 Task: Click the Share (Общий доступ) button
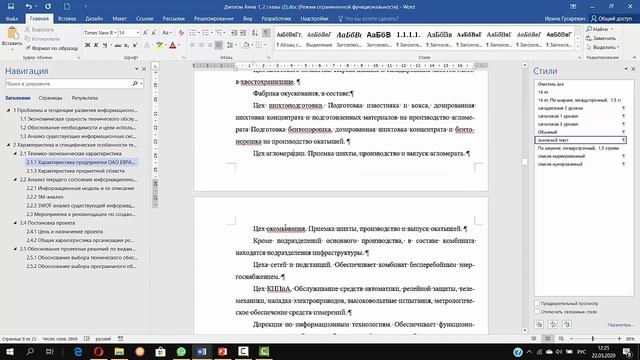click(x=611, y=18)
